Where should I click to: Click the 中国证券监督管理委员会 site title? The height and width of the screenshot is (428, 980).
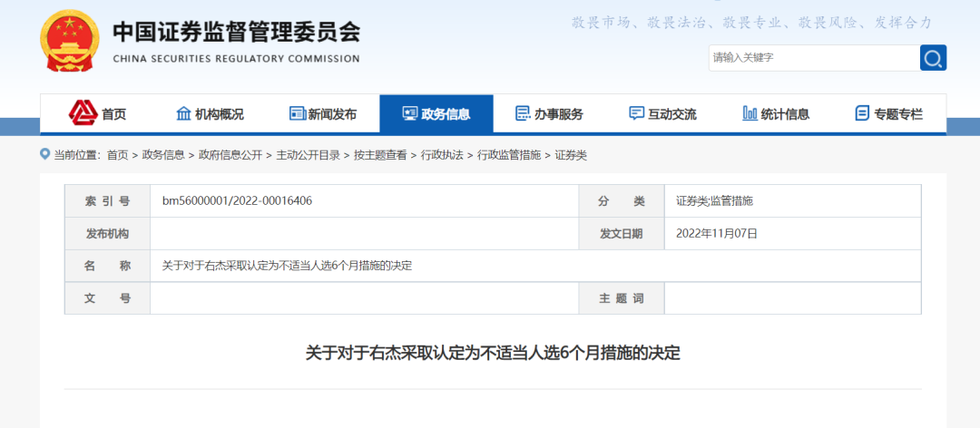coord(236,33)
